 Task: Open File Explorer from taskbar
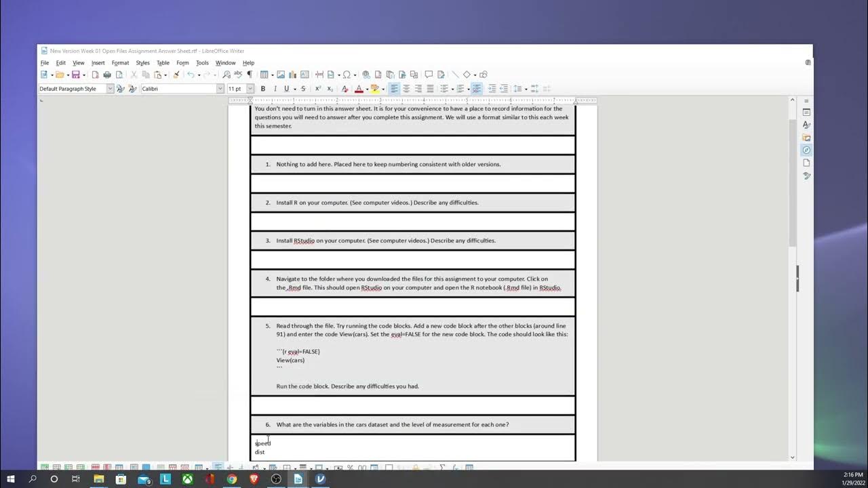[x=98, y=479]
